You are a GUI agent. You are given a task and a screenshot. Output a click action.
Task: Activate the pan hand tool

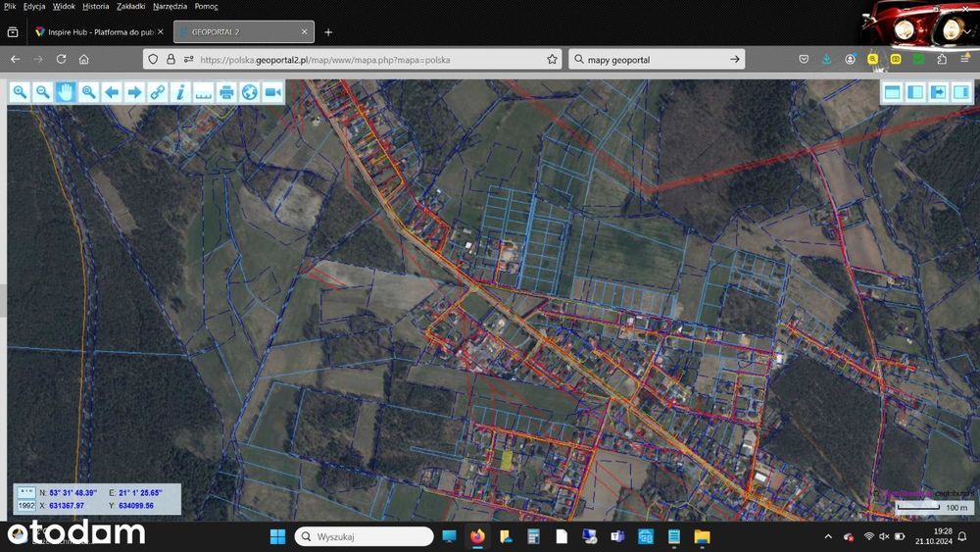point(66,92)
